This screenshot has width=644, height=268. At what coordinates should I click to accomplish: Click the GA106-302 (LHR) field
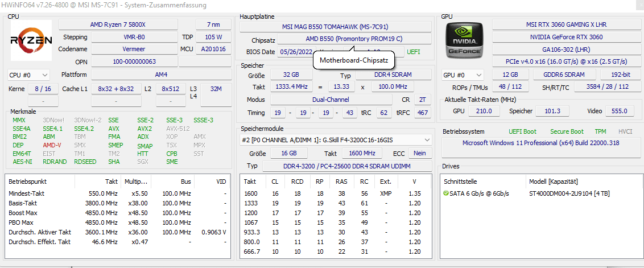567,50
